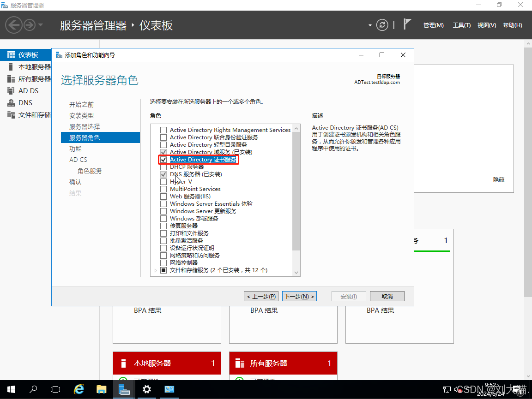Click roles list scroll up arrow

296,128
